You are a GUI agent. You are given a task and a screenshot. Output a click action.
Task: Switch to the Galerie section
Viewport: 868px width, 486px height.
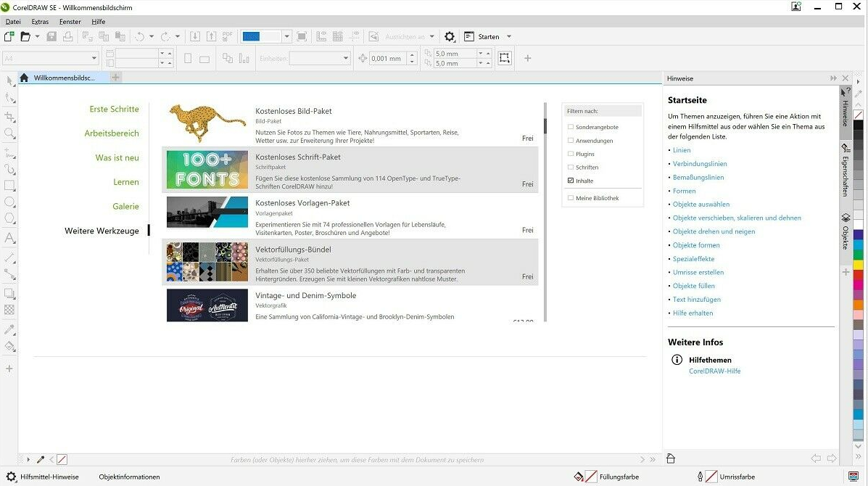pyautogui.click(x=125, y=207)
